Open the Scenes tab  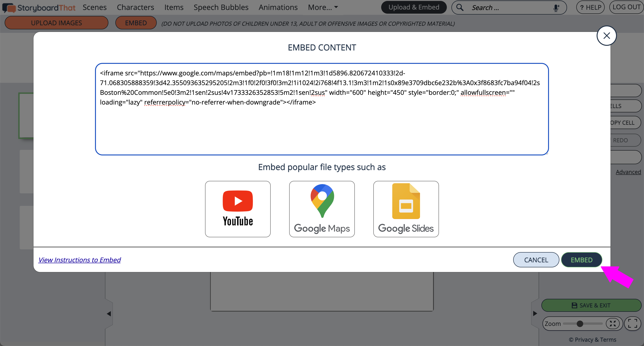coord(95,7)
